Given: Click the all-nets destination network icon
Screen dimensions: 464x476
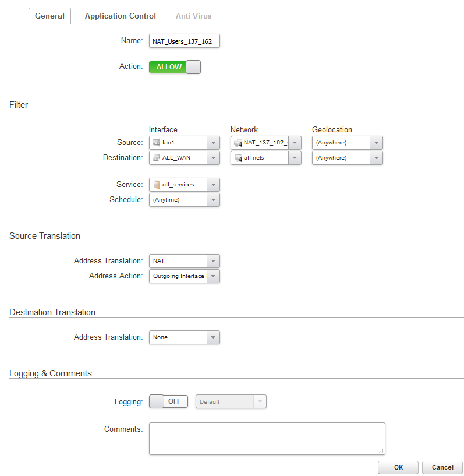Looking at the screenshot, I should pyautogui.click(x=238, y=158).
